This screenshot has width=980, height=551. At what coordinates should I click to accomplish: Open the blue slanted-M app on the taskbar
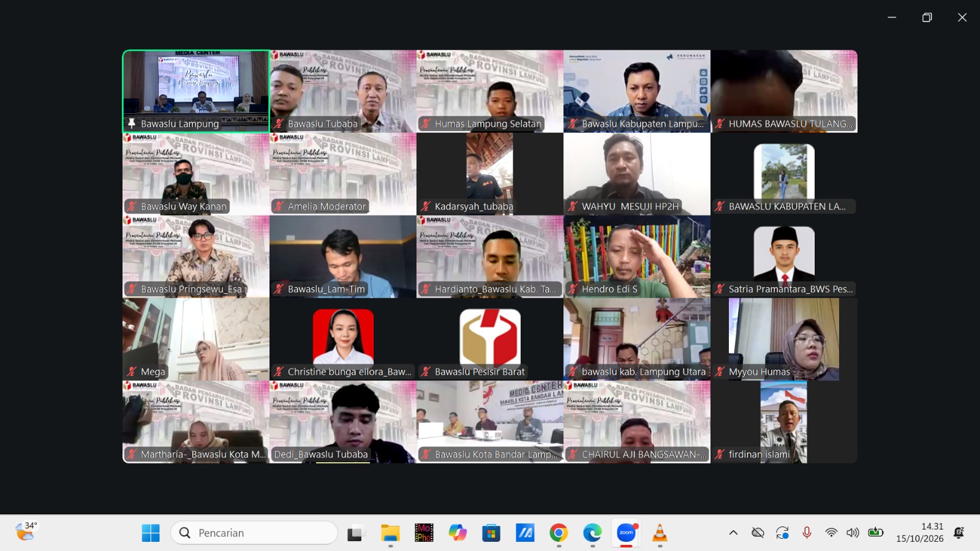pyautogui.click(x=525, y=533)
